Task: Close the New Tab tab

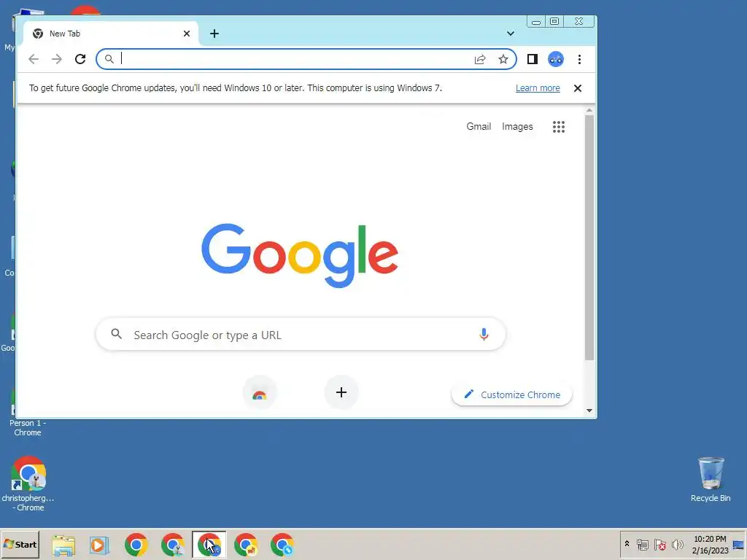Action: [x=187, y=34]
